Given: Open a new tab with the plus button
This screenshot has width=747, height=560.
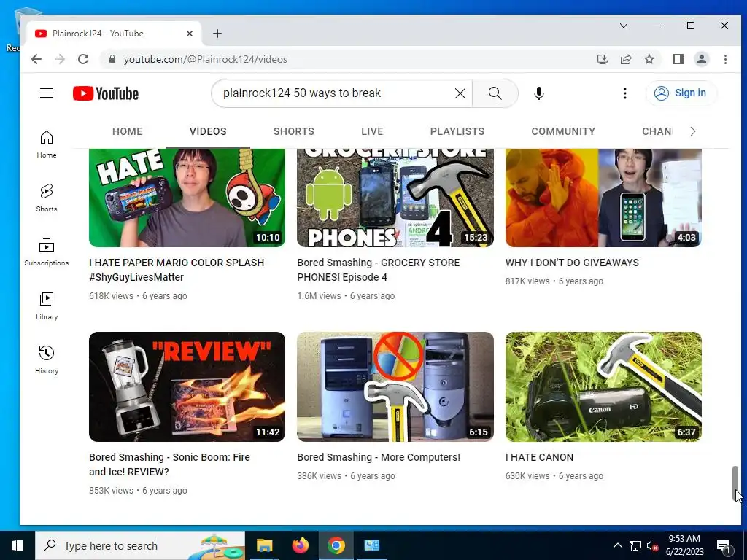Looking at the screenshot, I should tap(217, 34).
